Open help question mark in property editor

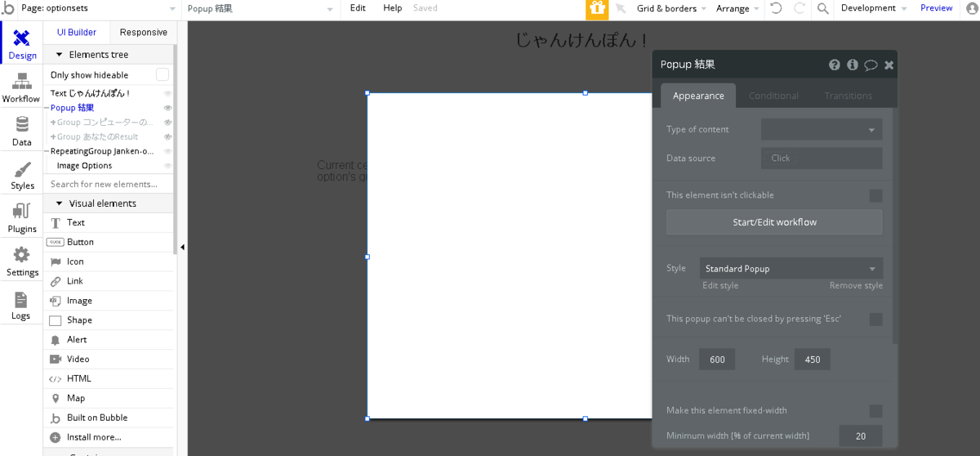(834, 65)
